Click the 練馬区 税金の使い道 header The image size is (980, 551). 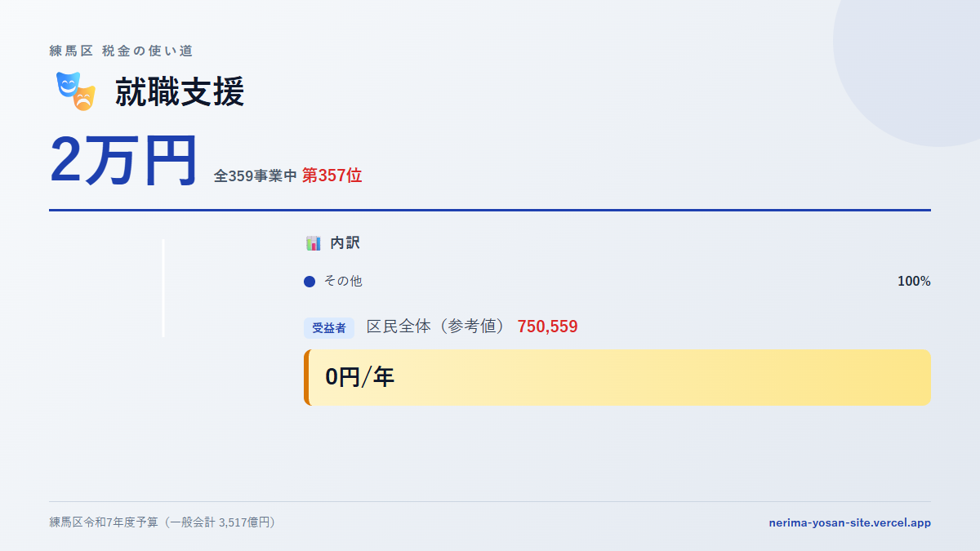pyautogui.click(x=121, y=51)
